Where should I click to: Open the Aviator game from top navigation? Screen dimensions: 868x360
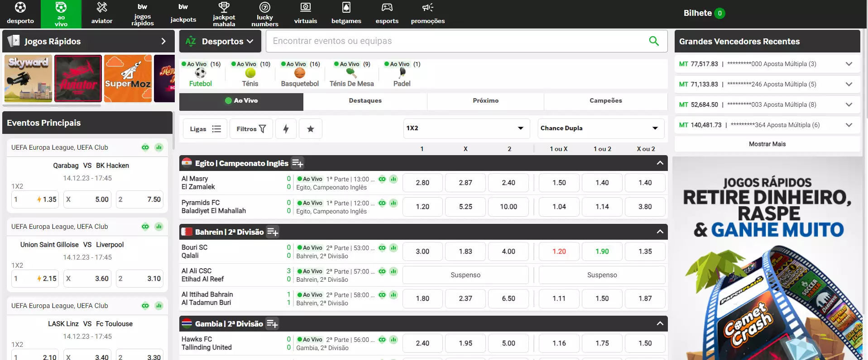click(x=102, y=13)
